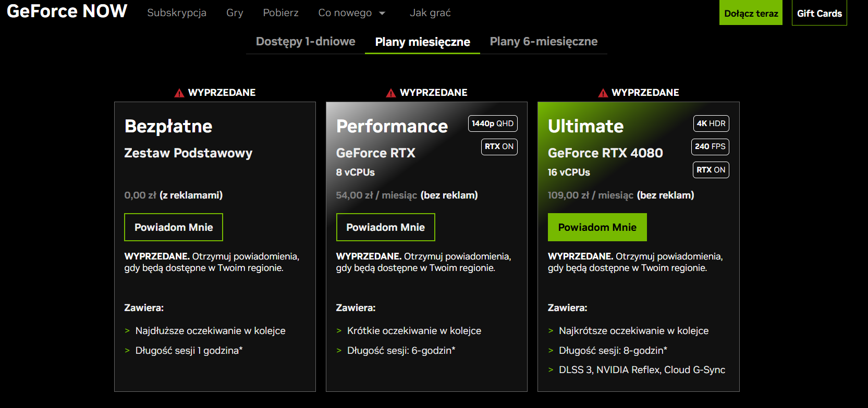Click the 1440p QHD badge

point(493,123)
